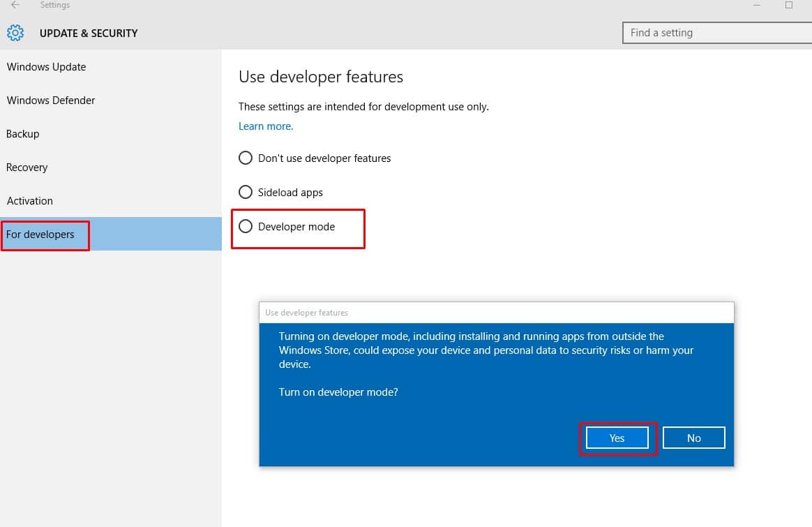Choose the Sideload apps radio button

246,192
